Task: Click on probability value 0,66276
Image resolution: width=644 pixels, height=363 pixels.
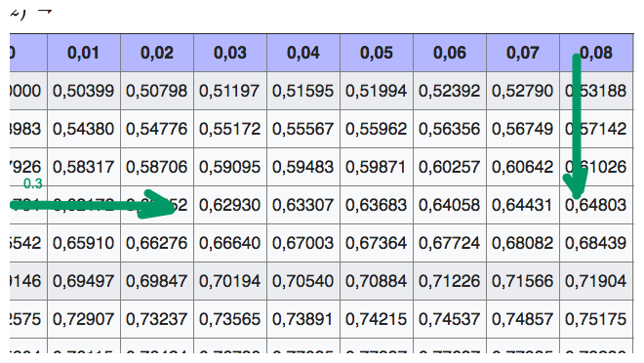Action: (157, 243)
